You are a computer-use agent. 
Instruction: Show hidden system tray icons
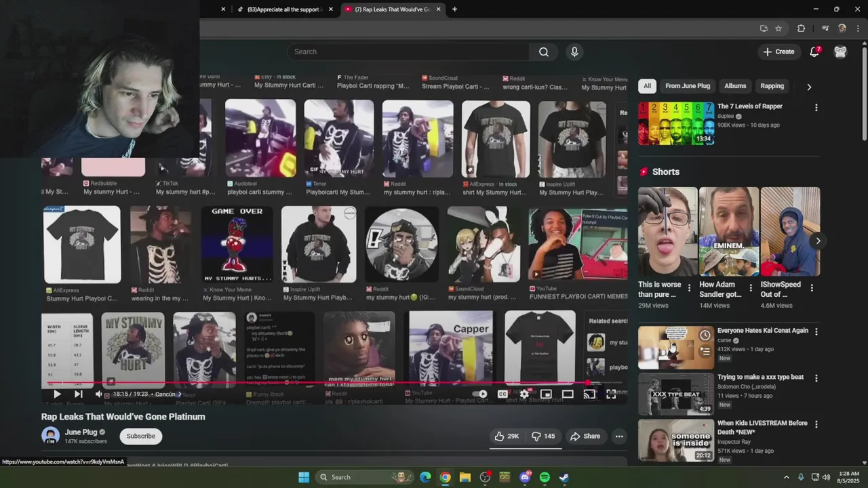[787, 477]
